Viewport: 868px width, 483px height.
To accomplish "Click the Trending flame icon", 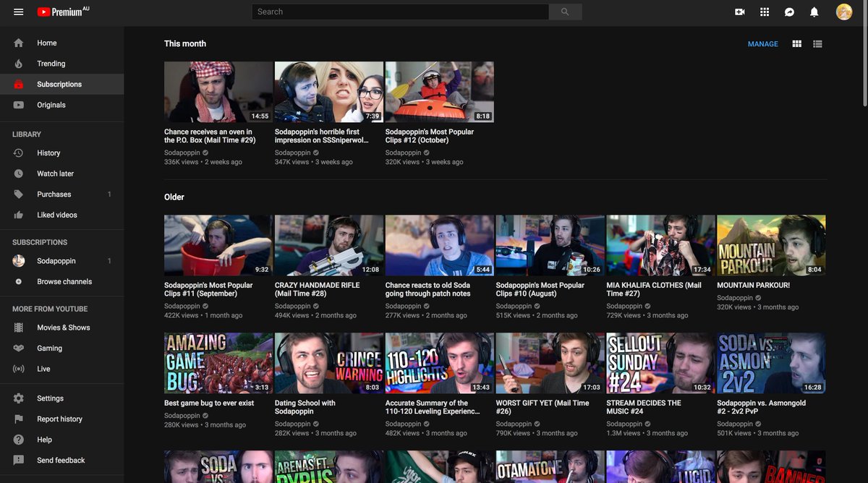I will (19, 64).
